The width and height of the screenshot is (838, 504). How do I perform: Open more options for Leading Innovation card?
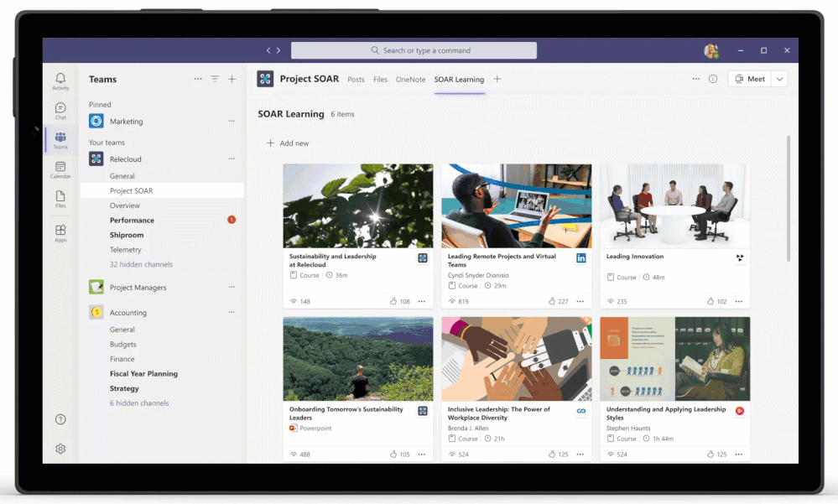pos(738,301)
